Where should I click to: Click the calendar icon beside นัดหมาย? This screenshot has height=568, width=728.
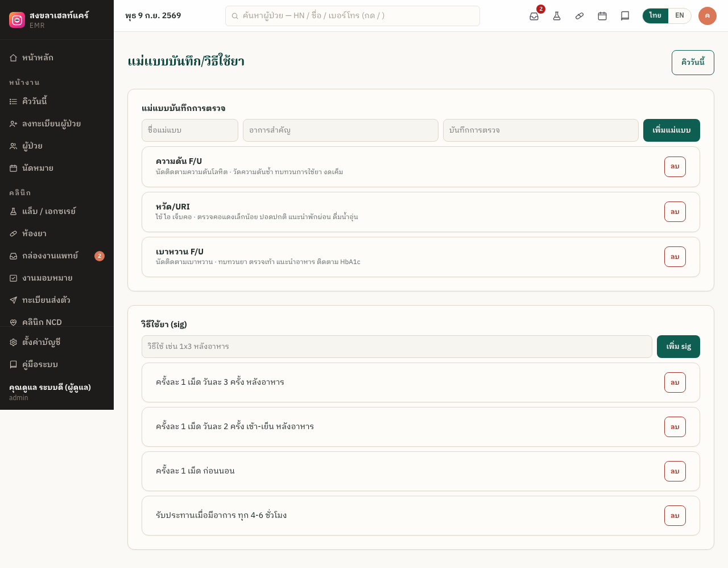pos(13,168)
